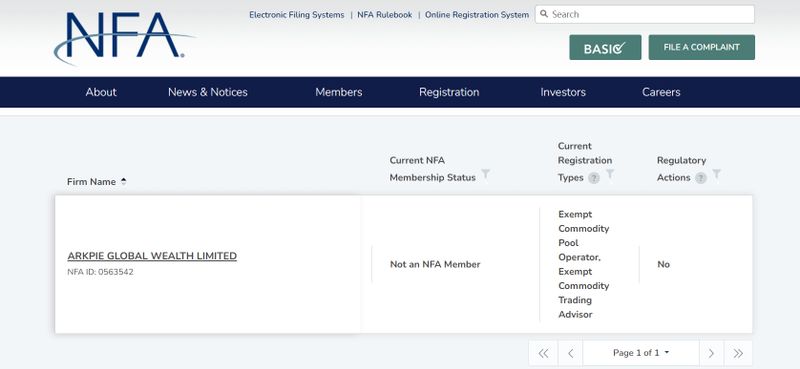
Task: Click the search magnifier icon
Action: pos(544,14)
